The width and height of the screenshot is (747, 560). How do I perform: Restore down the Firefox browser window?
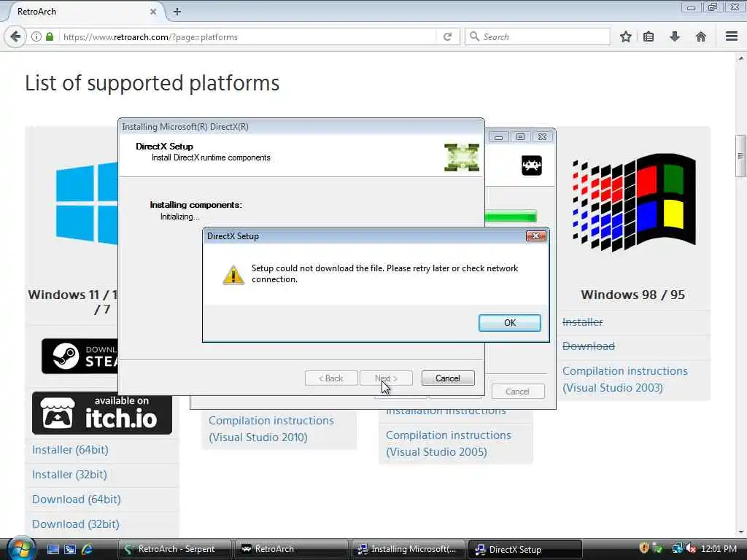[x=713, y=7]
